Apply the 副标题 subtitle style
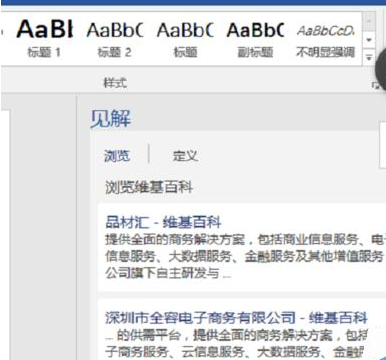The height and width of the screenshot is (360, 386). [x=255, y=38]
